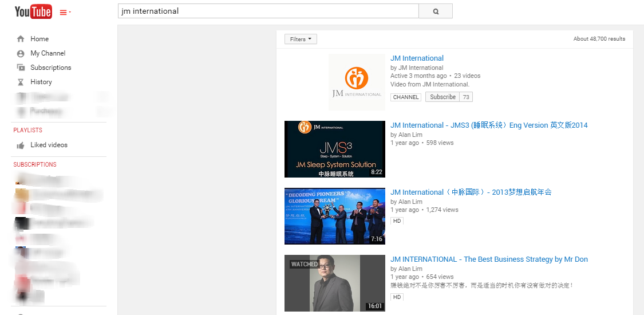Click Alan Lim under Mr Don video
Viewport: 644px width, 315px height.
[x=410, y=269]
